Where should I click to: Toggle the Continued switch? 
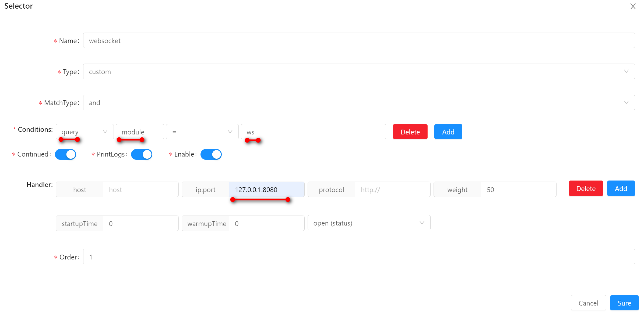tap(65, 154)
